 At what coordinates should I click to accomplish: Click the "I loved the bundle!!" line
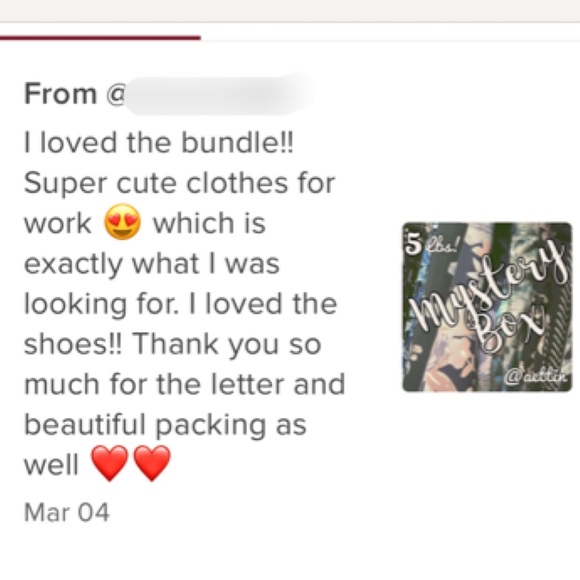coord(159,143)
